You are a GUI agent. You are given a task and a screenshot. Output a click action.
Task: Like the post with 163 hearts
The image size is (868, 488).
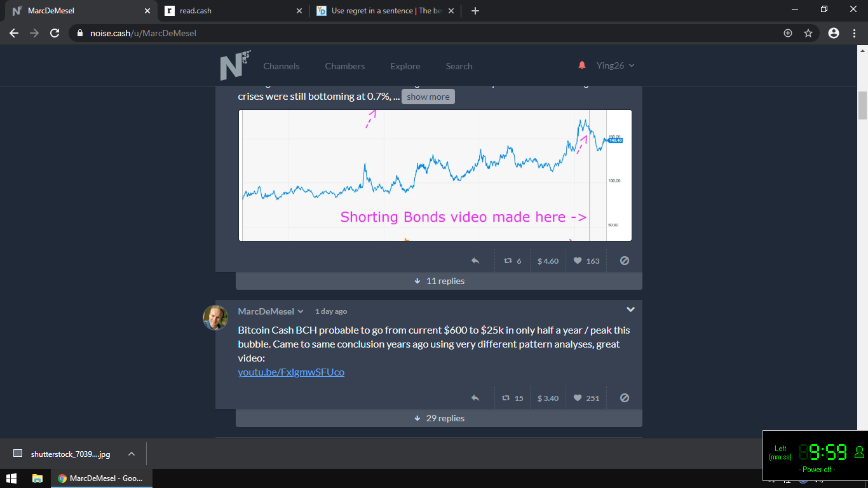[x=587, y=261]
